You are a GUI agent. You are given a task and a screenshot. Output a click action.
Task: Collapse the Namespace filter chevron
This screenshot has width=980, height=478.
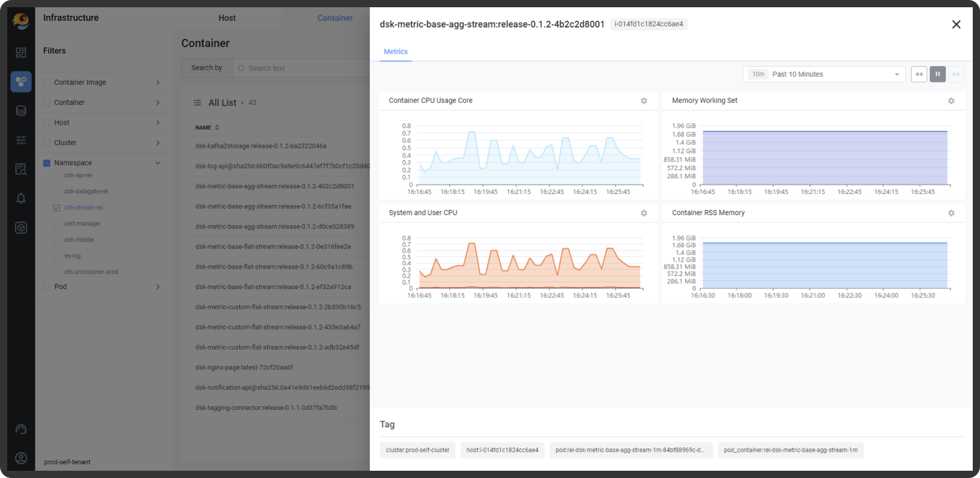click(158, 163)
